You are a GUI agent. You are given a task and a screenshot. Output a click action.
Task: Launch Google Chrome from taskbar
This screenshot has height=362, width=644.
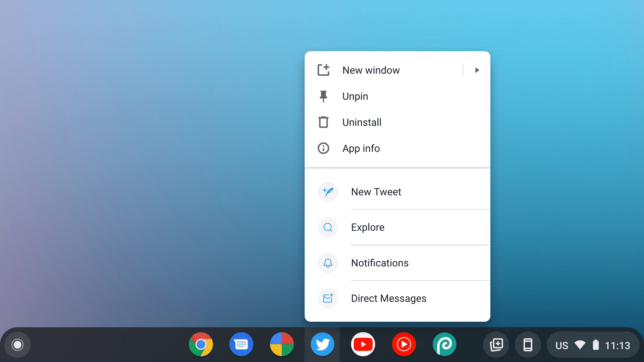(201, 345)
